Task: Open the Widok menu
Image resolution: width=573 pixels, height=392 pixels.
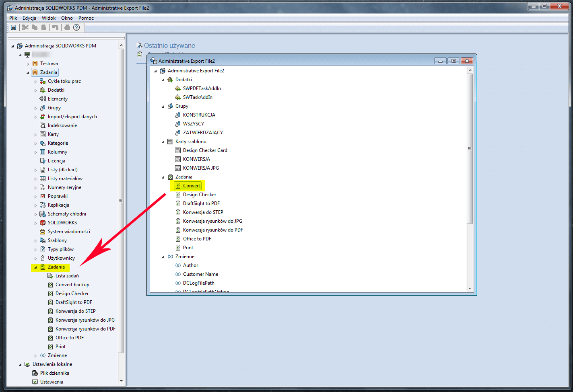Action: [49, 18]
